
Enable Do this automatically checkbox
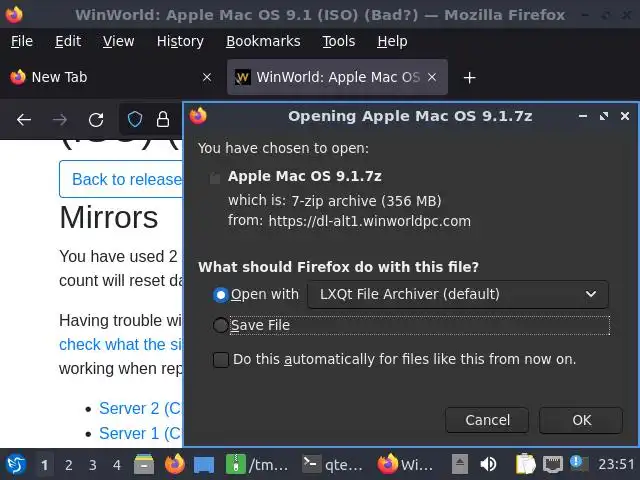pyautogui.click(x=221, y=360)
